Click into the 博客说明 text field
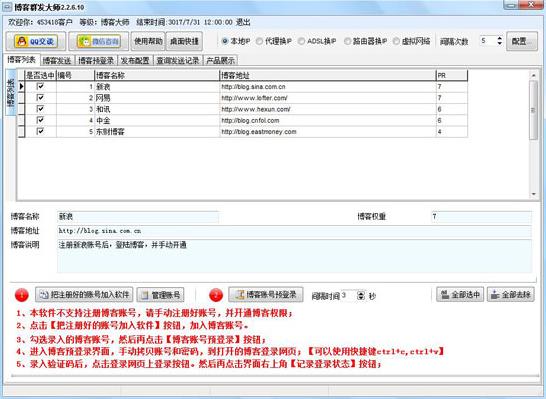 click(x=294, y=256)
